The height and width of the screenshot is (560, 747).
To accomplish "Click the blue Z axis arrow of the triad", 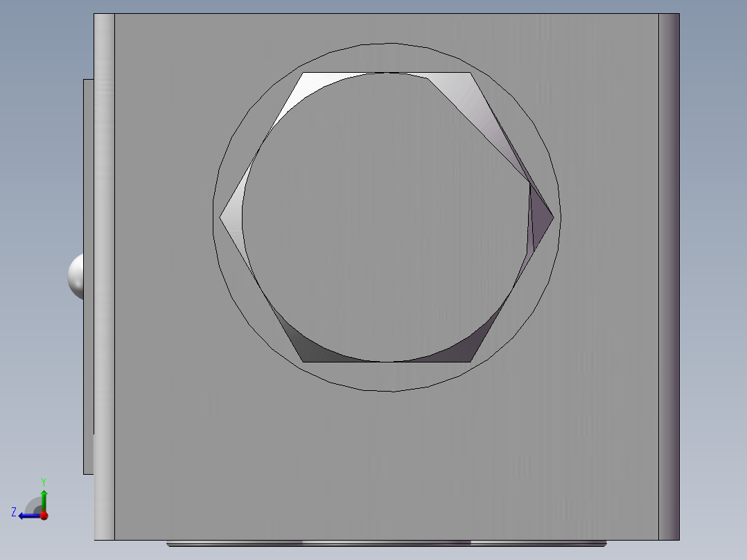I will [30, 516].
